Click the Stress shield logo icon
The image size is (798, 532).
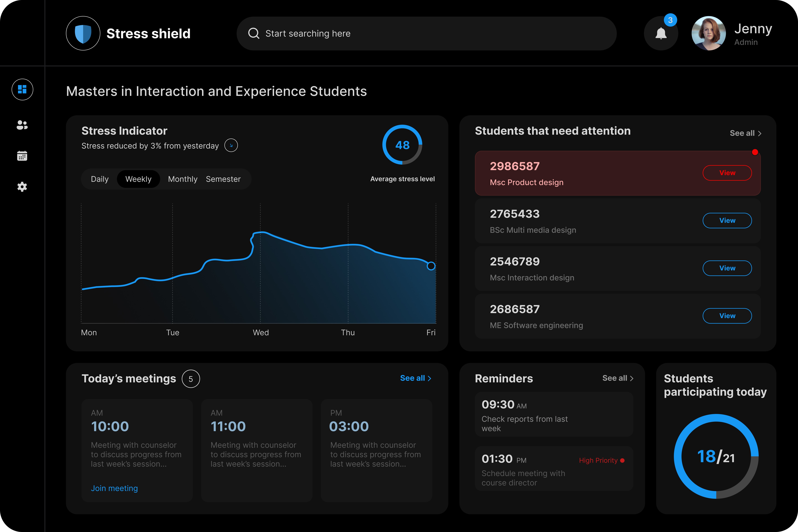tap(83, 33)
